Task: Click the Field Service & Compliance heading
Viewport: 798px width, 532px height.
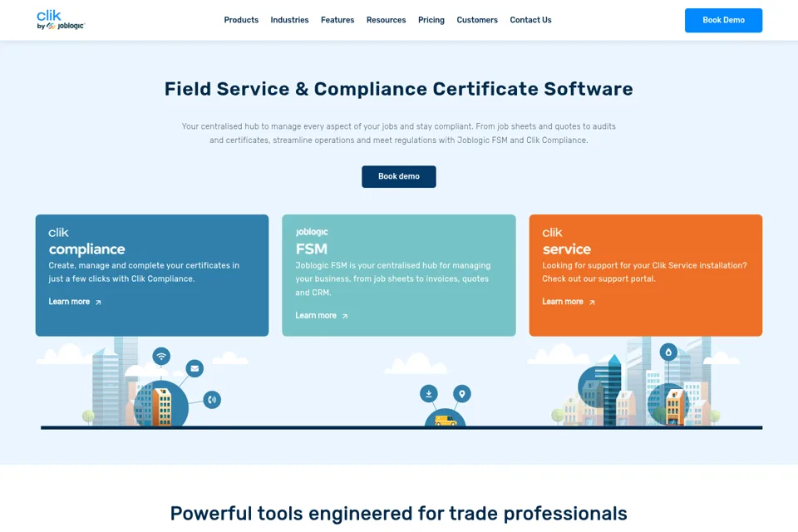Action: click(398, 89)
